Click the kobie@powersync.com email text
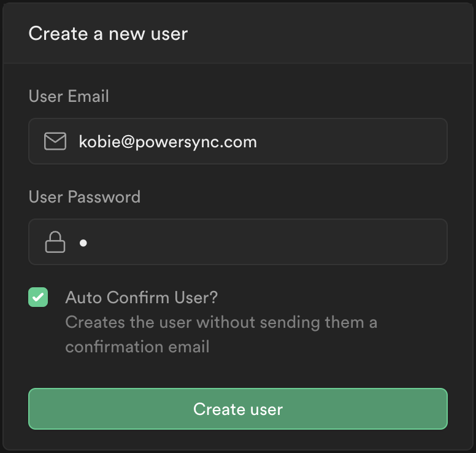The height and width of the screenshot is (453, 476). point(168,142)
